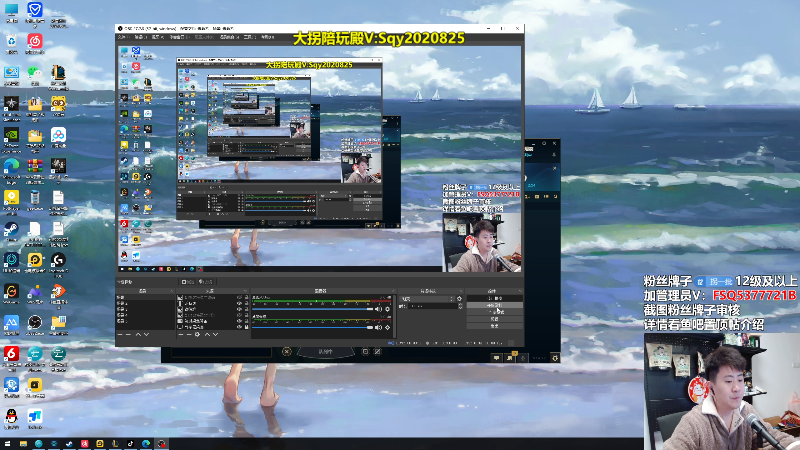Click Windows Start button on taskbar
The width and height of the screenshot is (800, 450).
[x=7, y=443]
